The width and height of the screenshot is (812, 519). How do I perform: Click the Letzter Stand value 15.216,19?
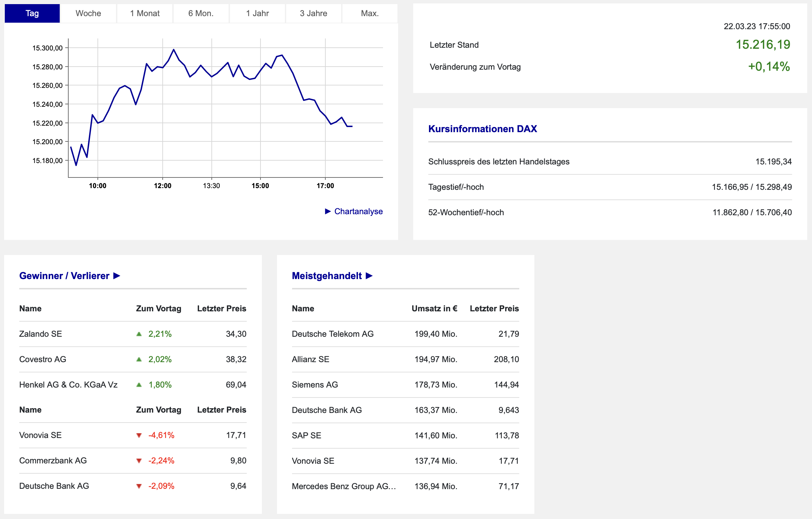tap(763, 45)
